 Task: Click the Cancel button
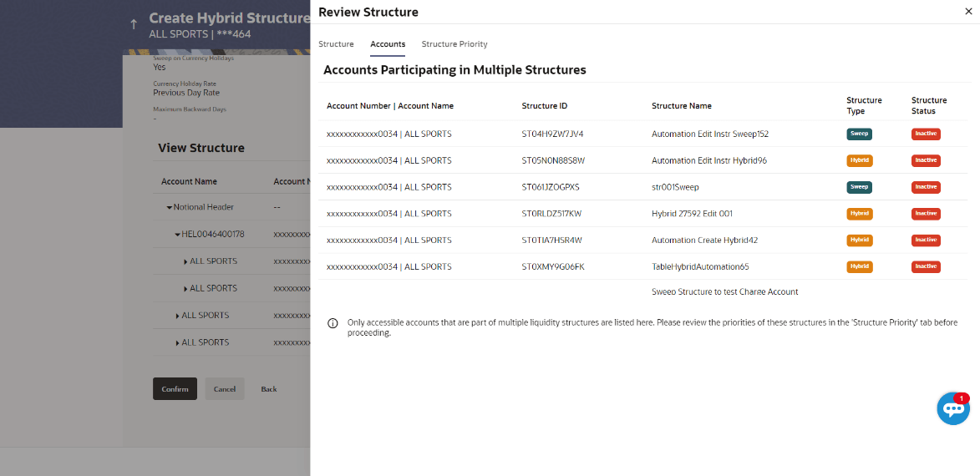tap(225, 389)
